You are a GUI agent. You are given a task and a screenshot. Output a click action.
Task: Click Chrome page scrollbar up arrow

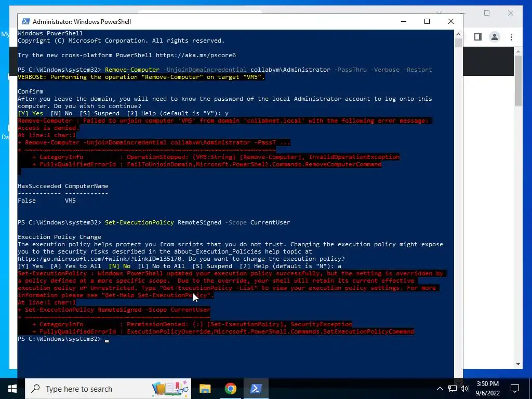pyautogui.click(x=518, y=51)
